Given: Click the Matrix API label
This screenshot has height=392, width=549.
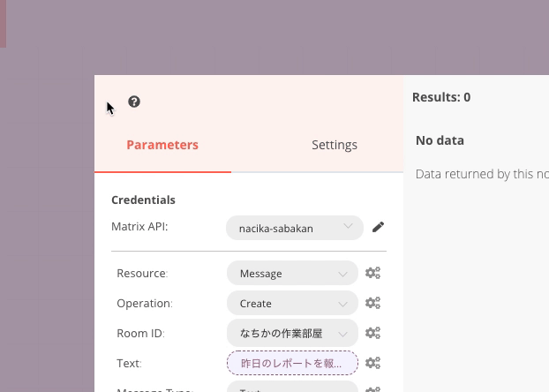Looking at the screenshot, I should coord(139,227).
